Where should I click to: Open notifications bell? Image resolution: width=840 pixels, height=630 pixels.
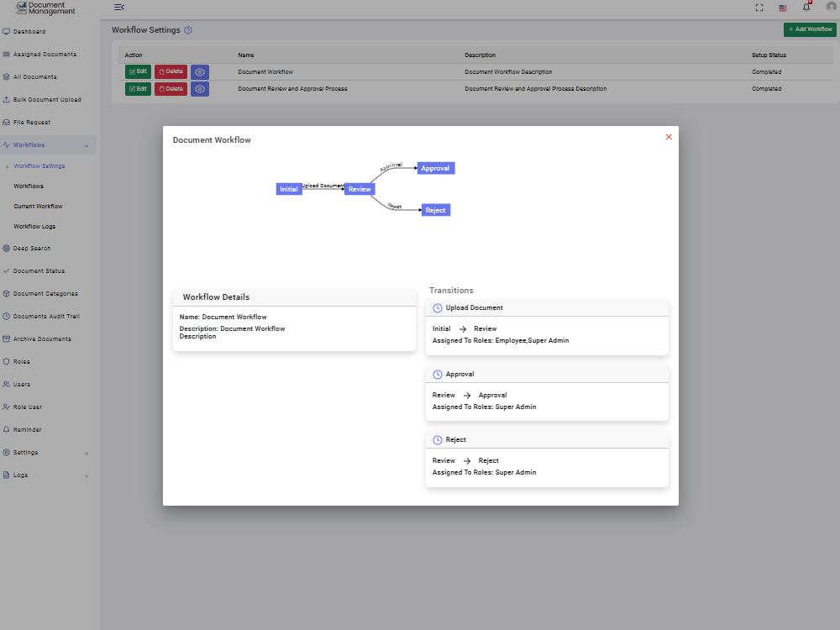click(x=806, y=7)
